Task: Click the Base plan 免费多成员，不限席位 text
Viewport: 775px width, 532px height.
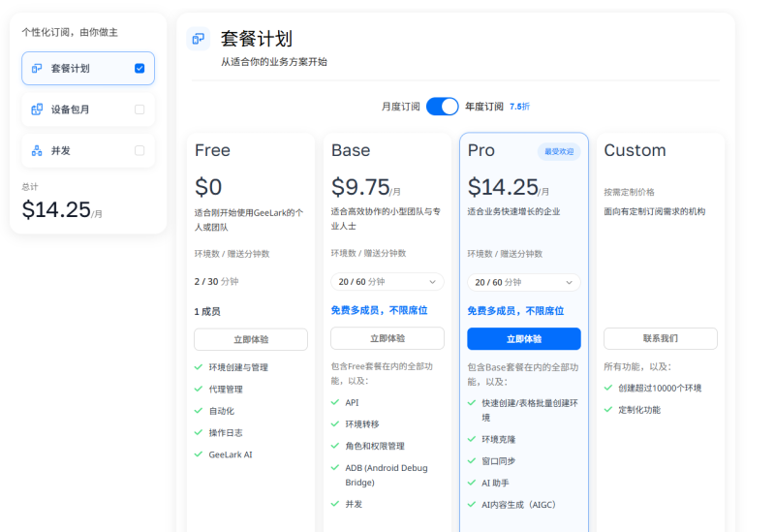Action: point(379,310)
